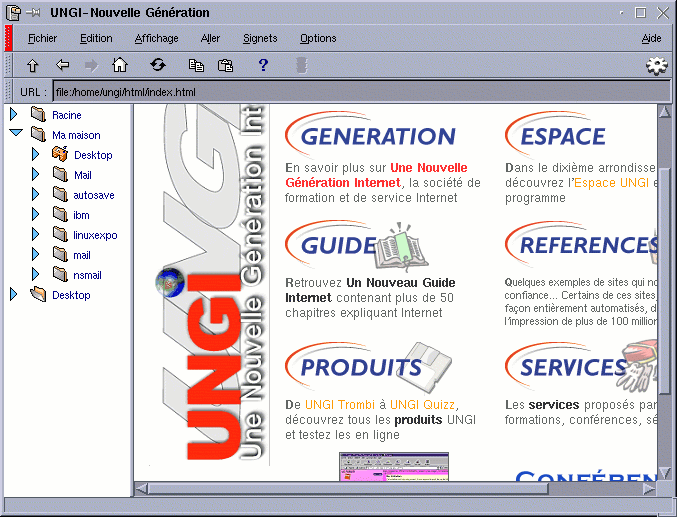Open the Espace UNGI link

(611, 183)
